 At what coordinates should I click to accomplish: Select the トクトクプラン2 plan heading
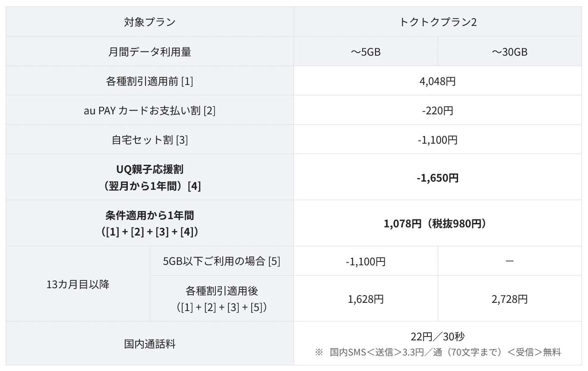438,22
